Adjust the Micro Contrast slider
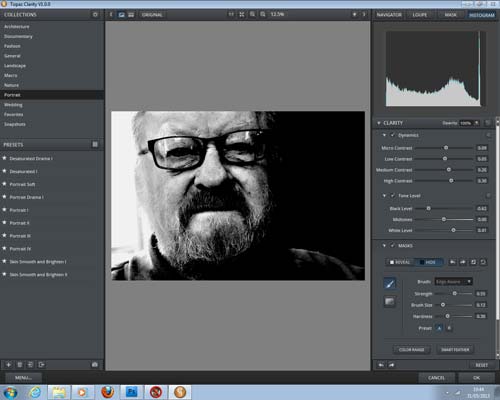The image size is (500, 400). coord(446,148)
